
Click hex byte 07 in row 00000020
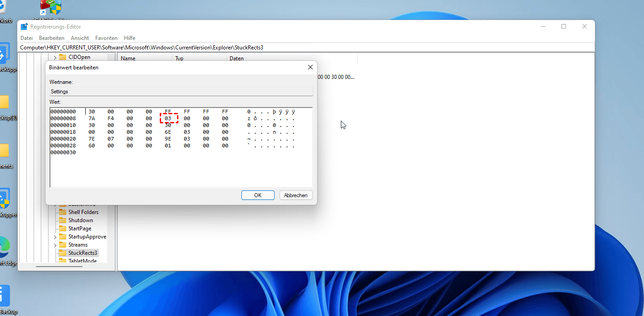pos(111,139)
